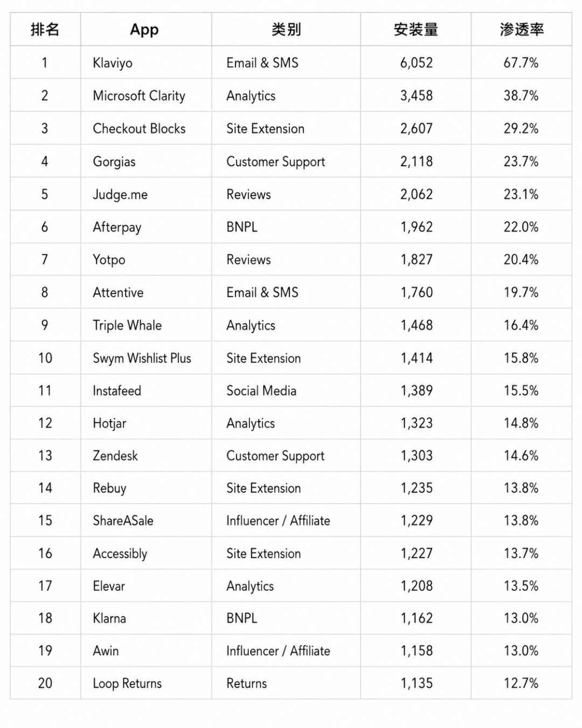Select the 排名 column header
This screenshot has width=582, height=728.
pyautogui.click(x=45, y=29)
